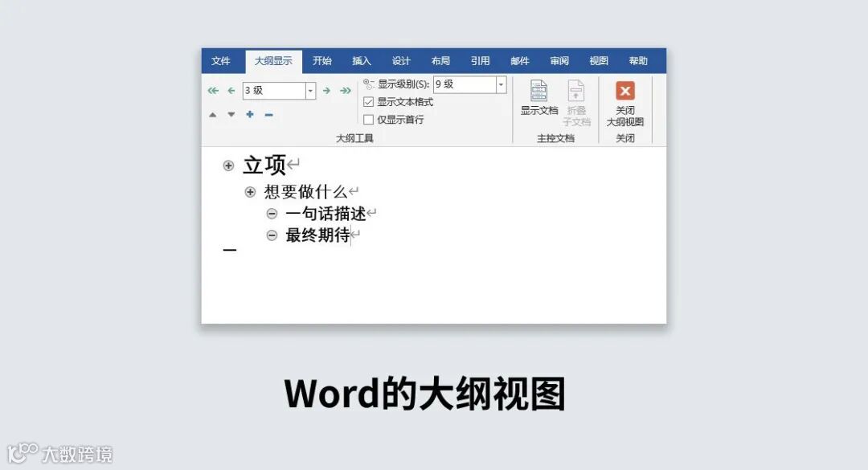Image resolution: width=868 pixels, height=470 pixels.
Task: Switch to the 开始 tab
Action: pyautogui.click(x=322, y=61)
